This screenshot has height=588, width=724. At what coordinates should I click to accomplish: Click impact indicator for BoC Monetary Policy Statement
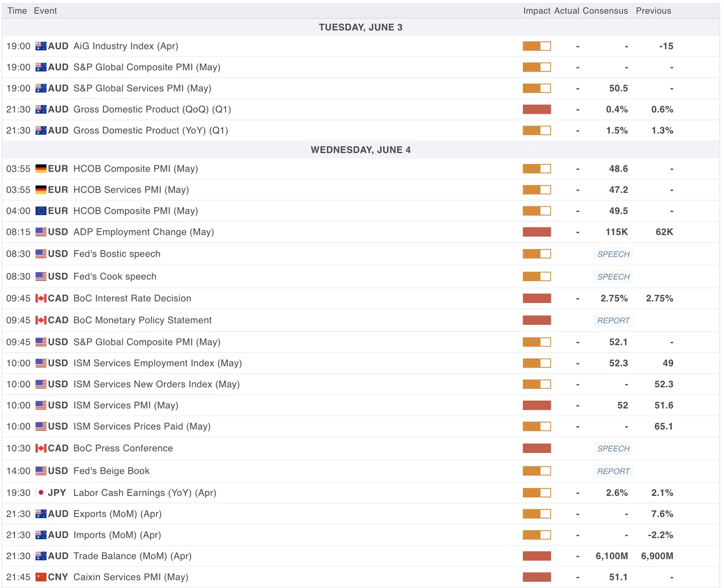tap(537, 320)
